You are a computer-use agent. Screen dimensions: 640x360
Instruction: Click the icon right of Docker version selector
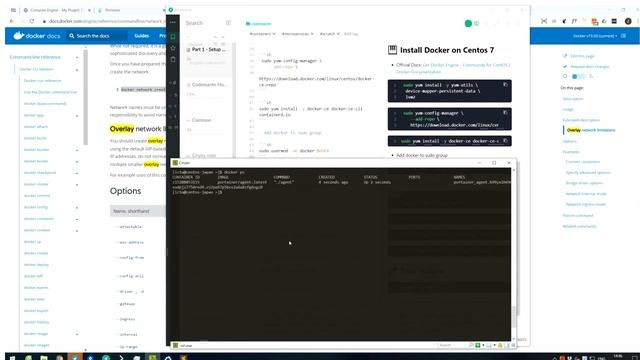point(623,36)
